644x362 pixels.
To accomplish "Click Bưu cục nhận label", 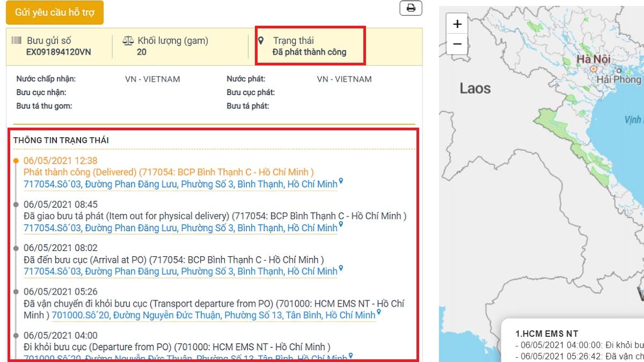I will coord(42,92).
